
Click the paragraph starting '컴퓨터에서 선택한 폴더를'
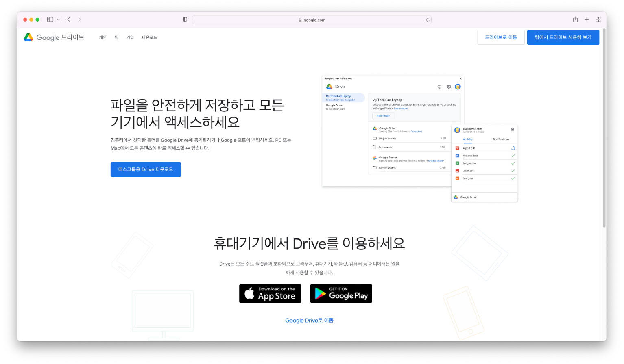tap(201, 144)
